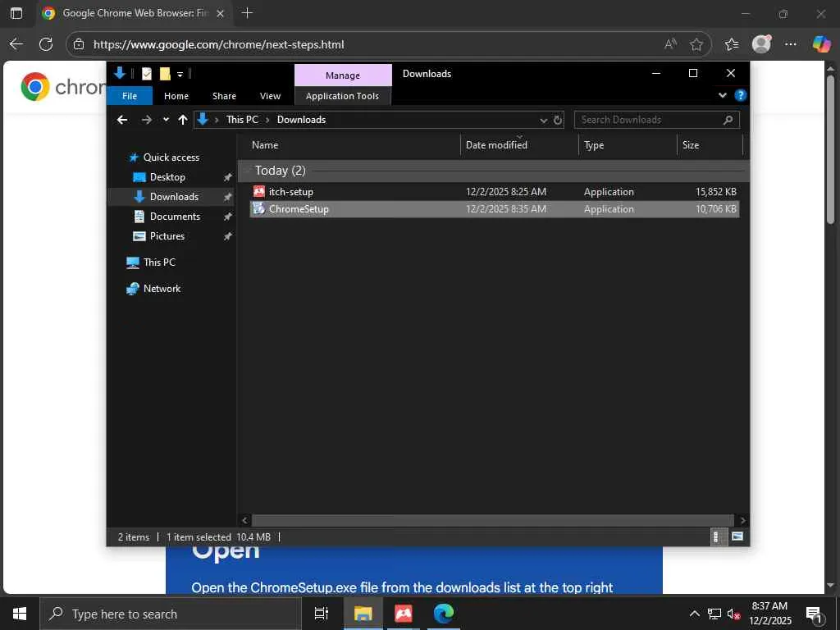Click the Microsoft Edge taskbar icon

coord(444,614)
